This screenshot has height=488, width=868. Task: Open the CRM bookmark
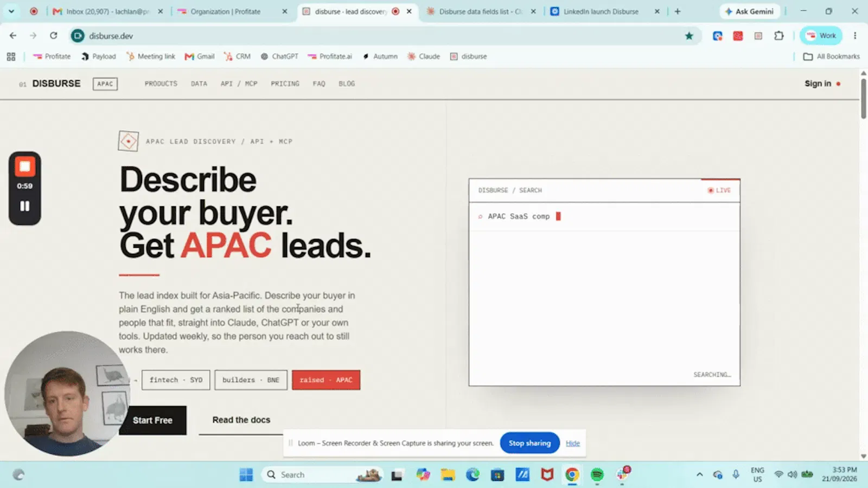click(x=238, y=56)
